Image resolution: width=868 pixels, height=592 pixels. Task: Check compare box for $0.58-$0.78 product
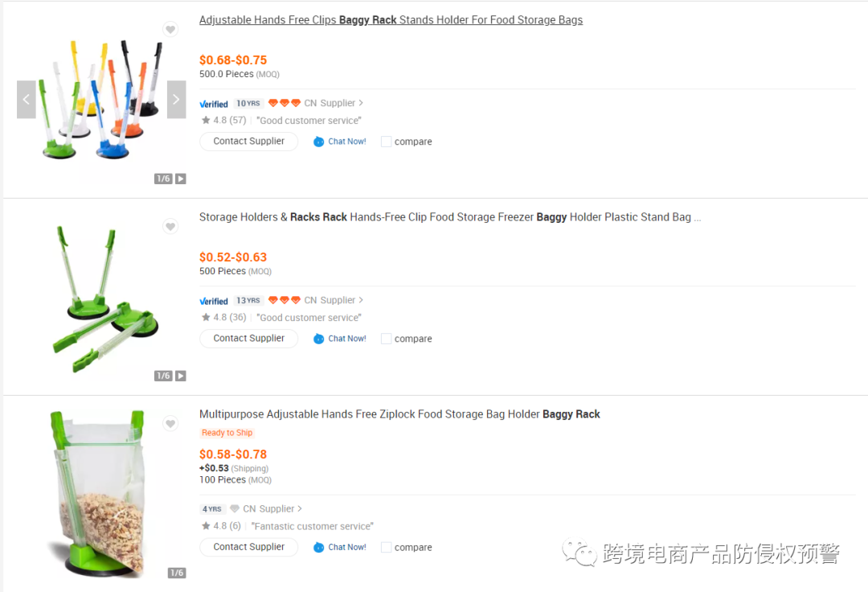pos(387,547)
